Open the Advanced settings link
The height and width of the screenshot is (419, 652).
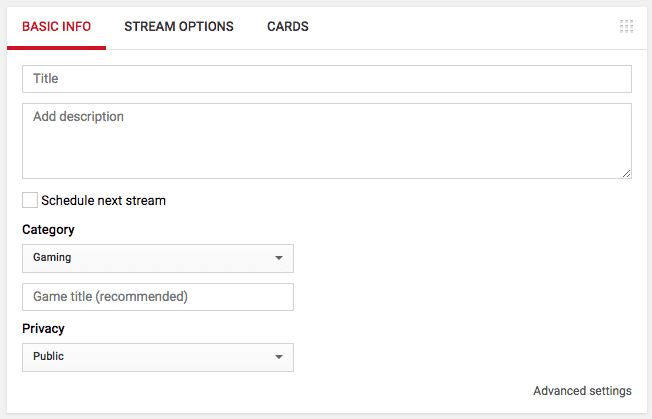[x=582, y=391]
